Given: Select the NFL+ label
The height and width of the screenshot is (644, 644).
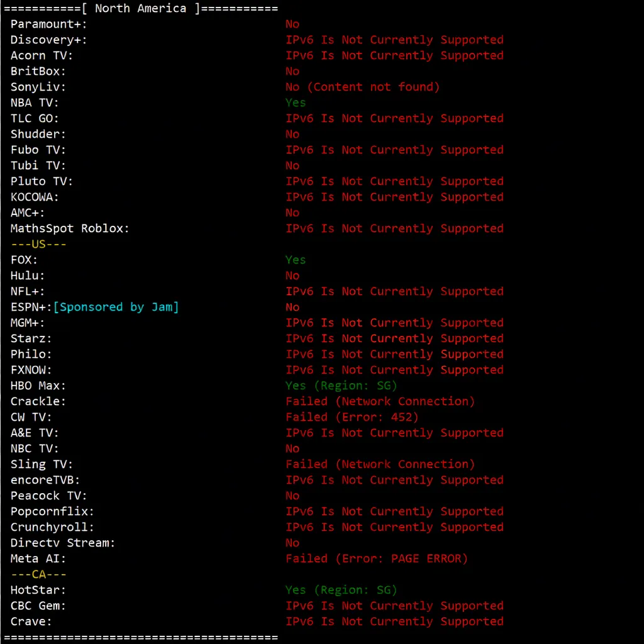Looking at the screenshot, I should click(28, 291).
